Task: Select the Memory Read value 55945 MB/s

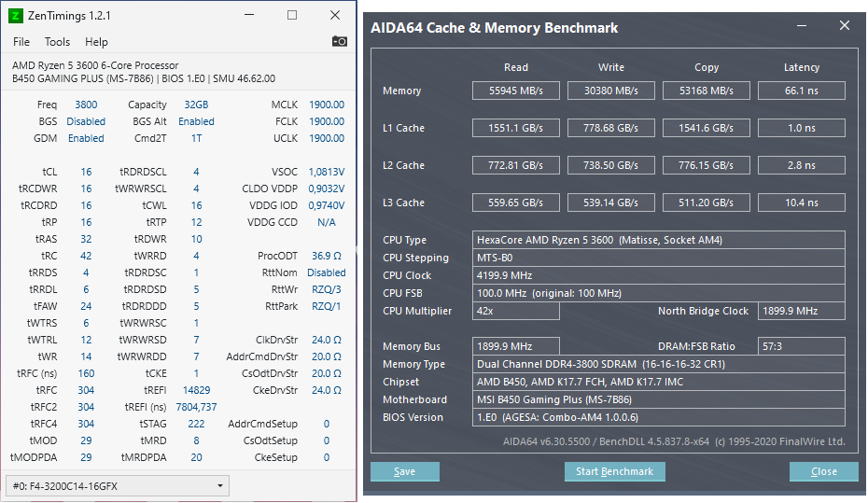Action: coord(516,91)
